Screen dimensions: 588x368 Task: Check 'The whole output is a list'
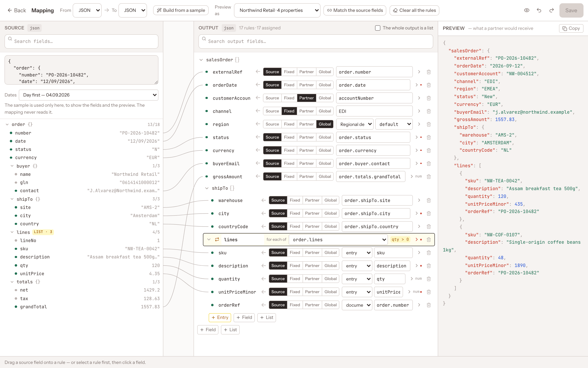coord(378,28)
